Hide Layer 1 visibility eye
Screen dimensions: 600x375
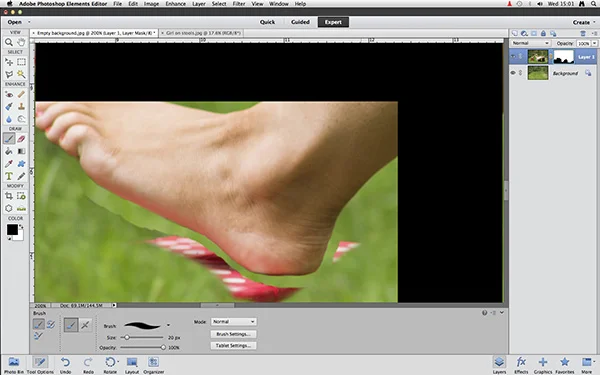[513, 57]
